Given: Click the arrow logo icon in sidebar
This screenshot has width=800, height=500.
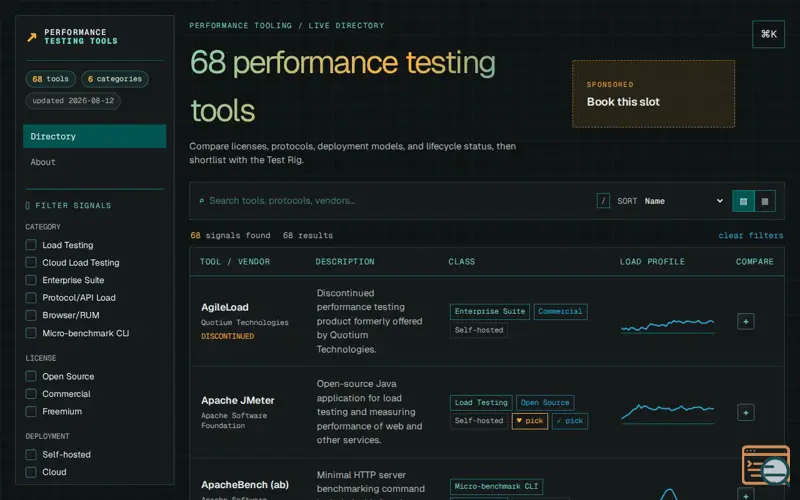Looking at the screenshot, I should coord(32,37).
